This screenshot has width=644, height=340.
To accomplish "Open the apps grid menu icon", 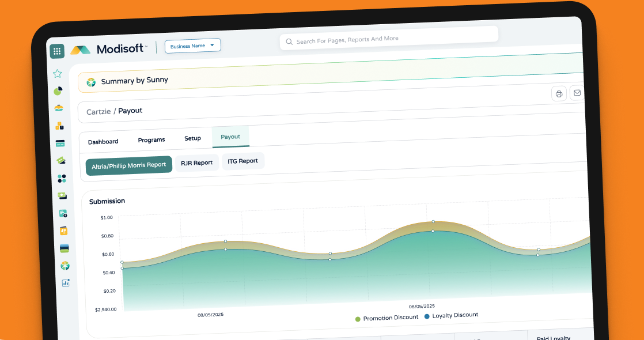I will pyautogui.click(x=57, y=51).
